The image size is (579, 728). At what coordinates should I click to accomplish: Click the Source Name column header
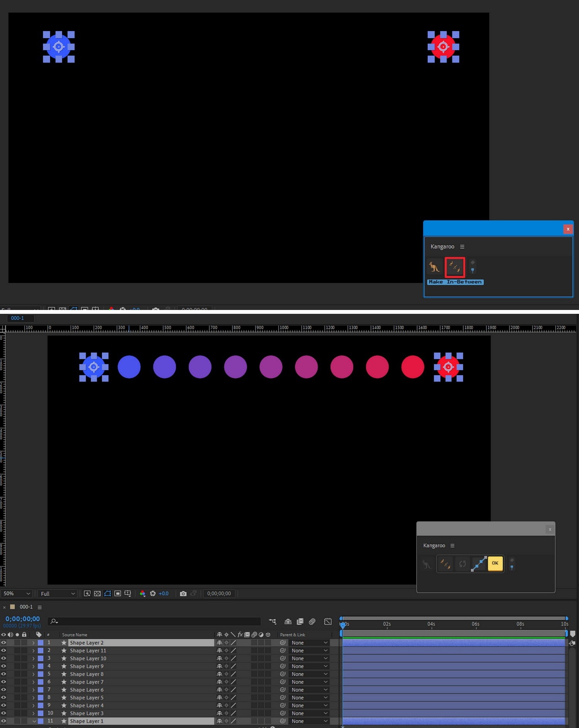74,635
